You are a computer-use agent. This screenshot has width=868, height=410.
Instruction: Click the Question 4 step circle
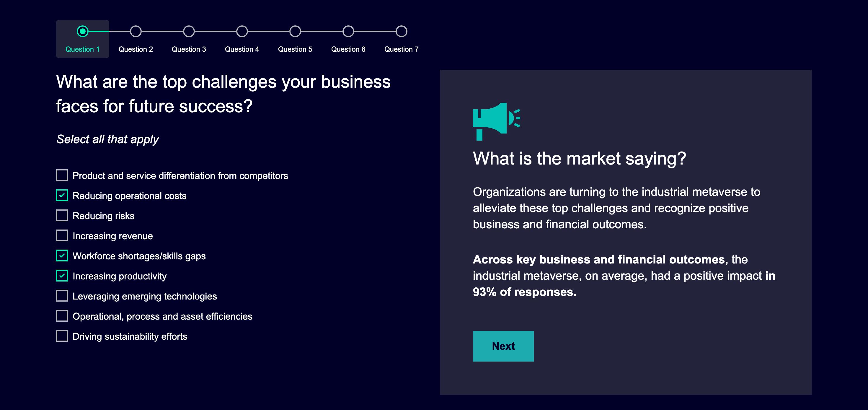coord(242,31)
